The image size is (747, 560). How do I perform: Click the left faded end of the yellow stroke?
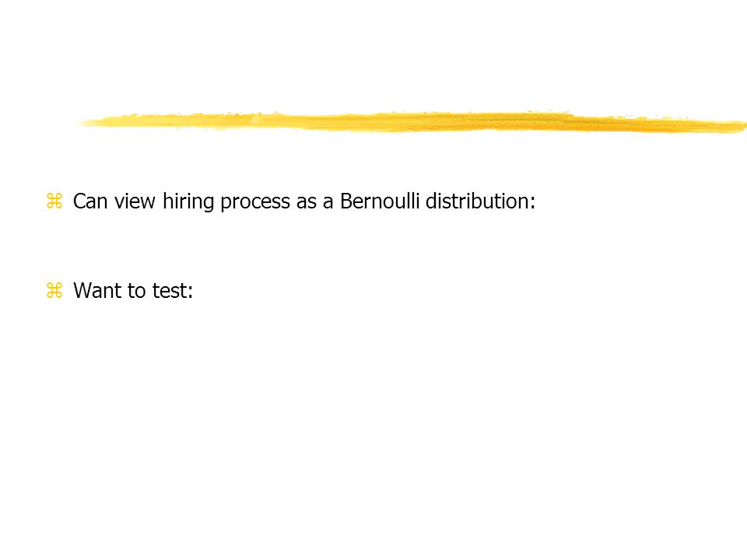coord(95,122)
